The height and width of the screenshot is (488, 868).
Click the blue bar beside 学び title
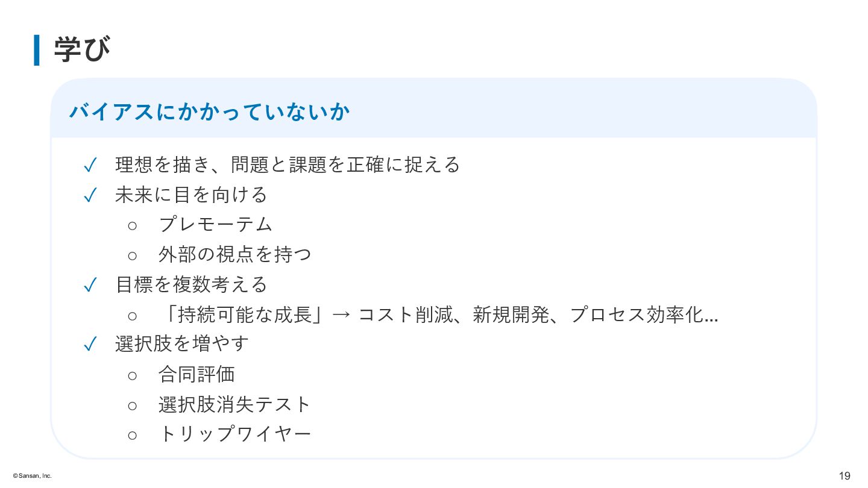(x=37, y=50)
